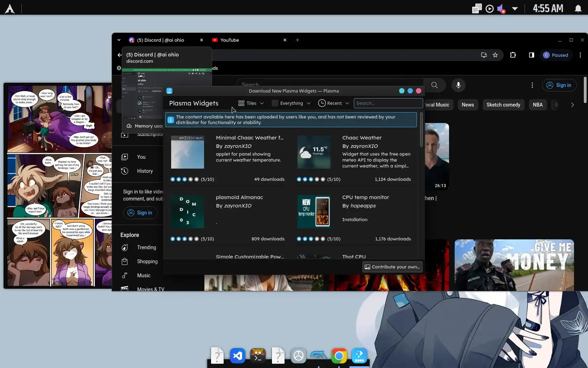Image resolution: width=588 pixels, height=368 pixels.
Task: Click the YouTube search field
Action: coord(330,85)
